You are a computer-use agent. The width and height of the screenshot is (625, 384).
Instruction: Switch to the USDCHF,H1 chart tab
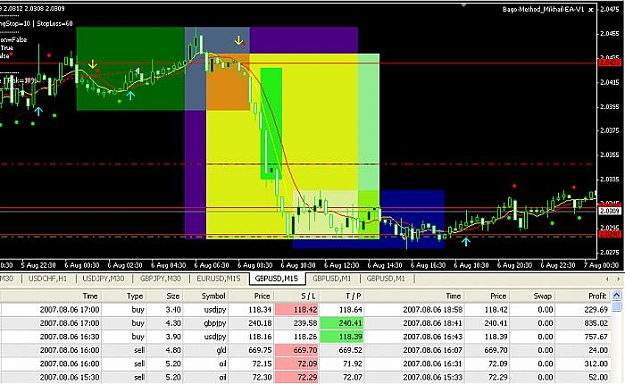click(47, 278)
